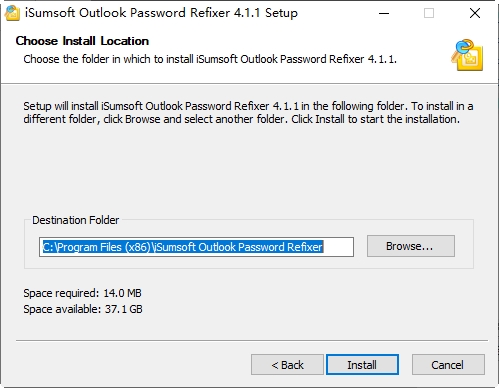Go to previous step with Back

pyautogui.click(x=287, y=365)
